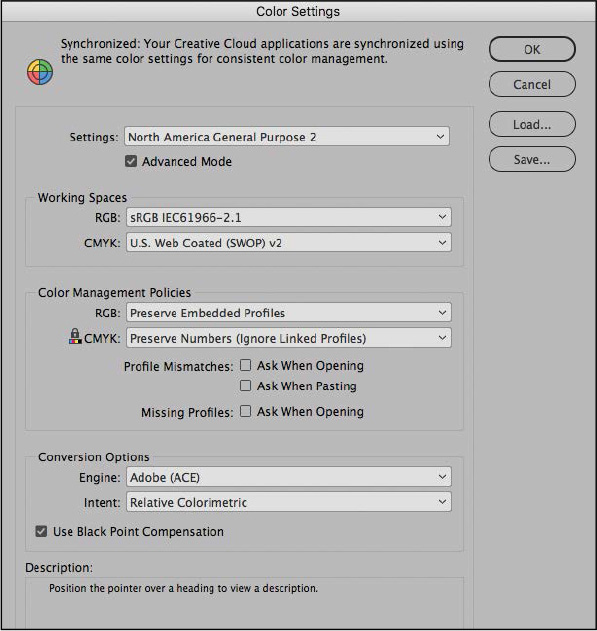Click the Synchronized status message text

point(262,51)
